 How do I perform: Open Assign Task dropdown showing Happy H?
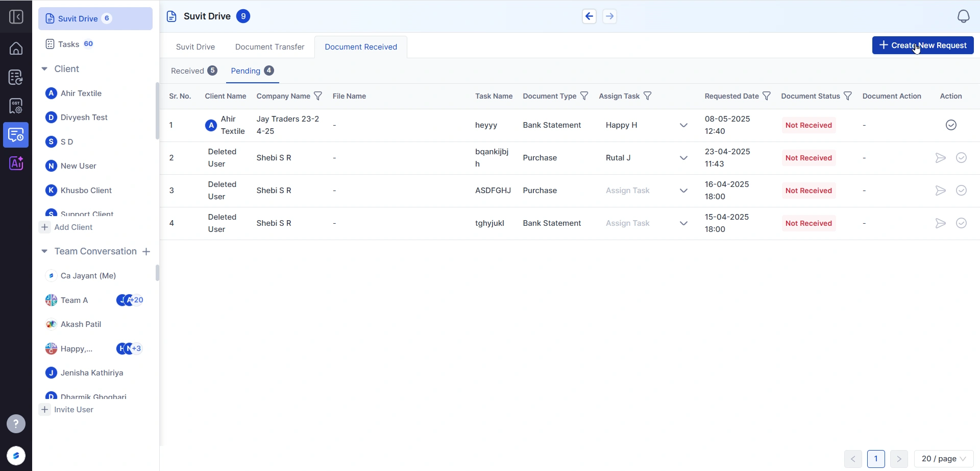(647, 125)
